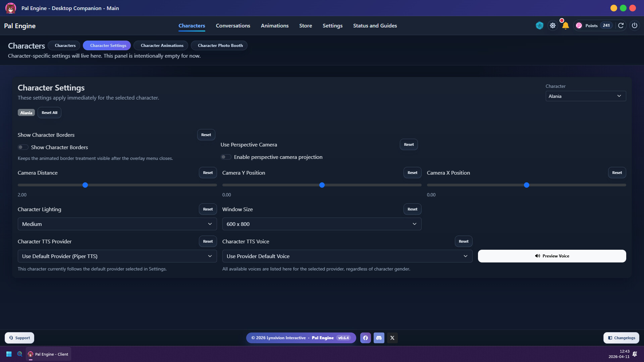Viewport: 644px width, 362px height.
Task: Open the system tray notification icon
Action: click(x=635, y=354)
